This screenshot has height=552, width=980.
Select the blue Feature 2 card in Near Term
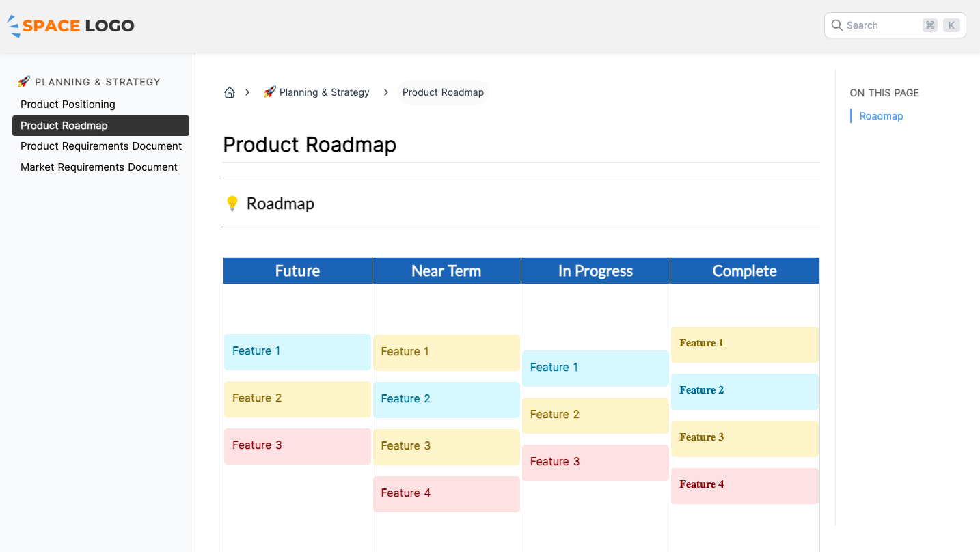(x=446, y=398)
